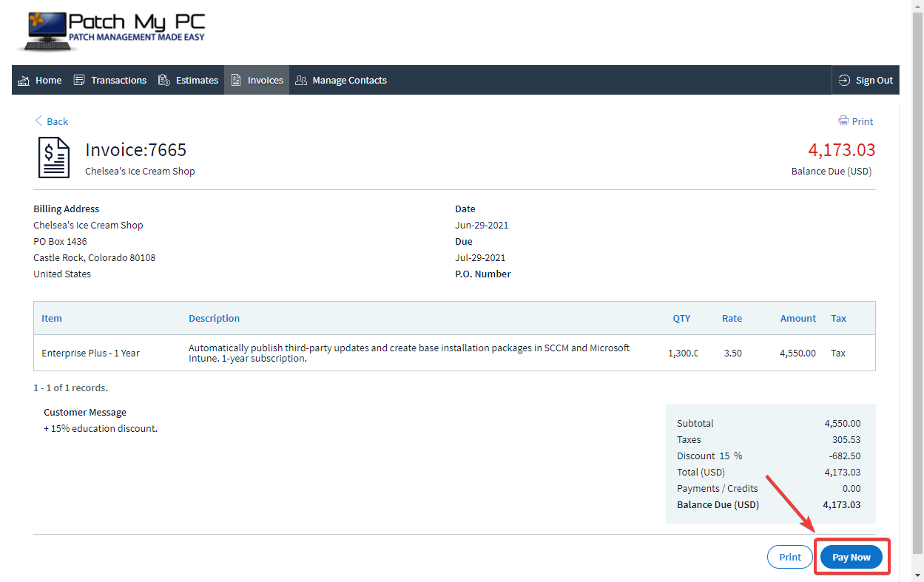Image resolution: width=924 pixels, height=582 pixels.
Task: Click the Manage Contacts people icon
Action: point(301,80)
